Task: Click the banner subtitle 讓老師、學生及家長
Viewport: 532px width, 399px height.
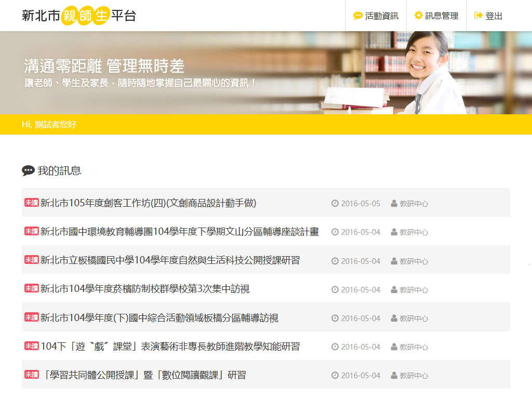Action: (140, 83)
